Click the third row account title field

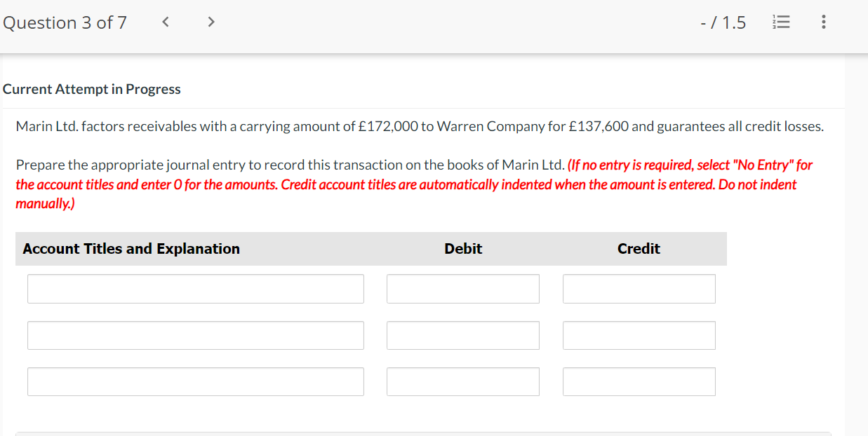coord(195,381)
